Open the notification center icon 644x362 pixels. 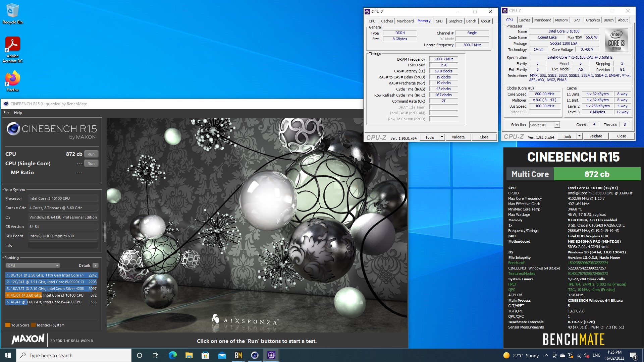click(x=633, y=356)
